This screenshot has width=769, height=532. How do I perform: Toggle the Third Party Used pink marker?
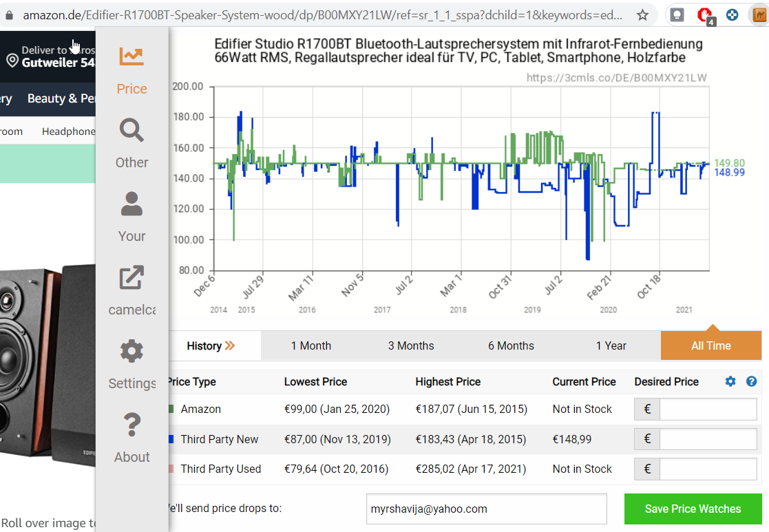[x=171, y=469]
